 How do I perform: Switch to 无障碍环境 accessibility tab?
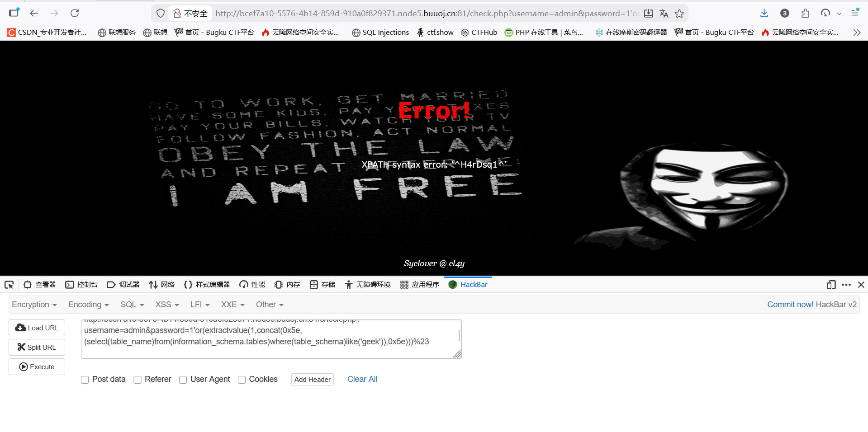(x=368, y=285)
